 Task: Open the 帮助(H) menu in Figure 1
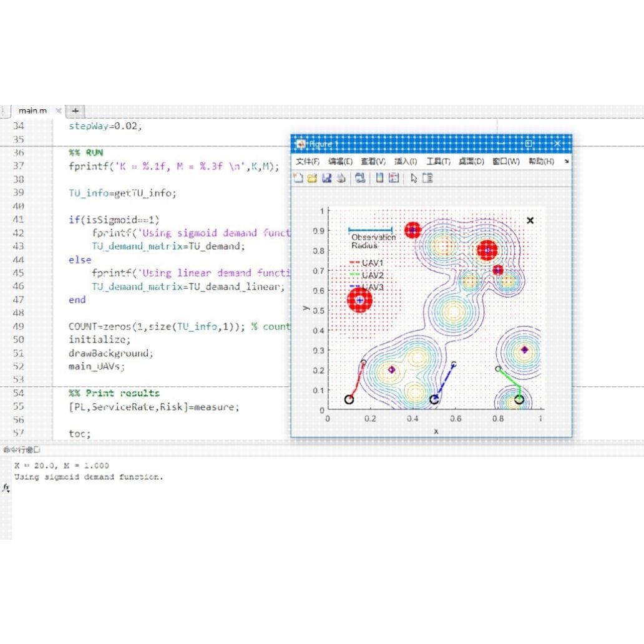(x=541, y=162)
